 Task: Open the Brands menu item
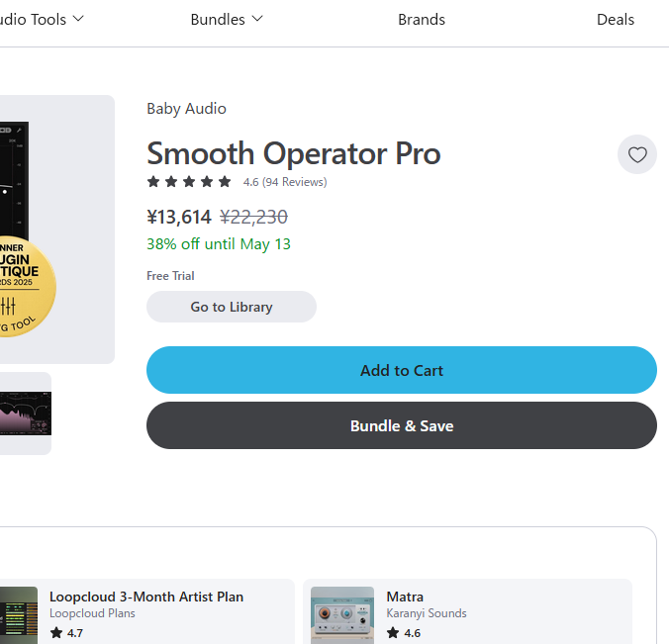point(422,20)
